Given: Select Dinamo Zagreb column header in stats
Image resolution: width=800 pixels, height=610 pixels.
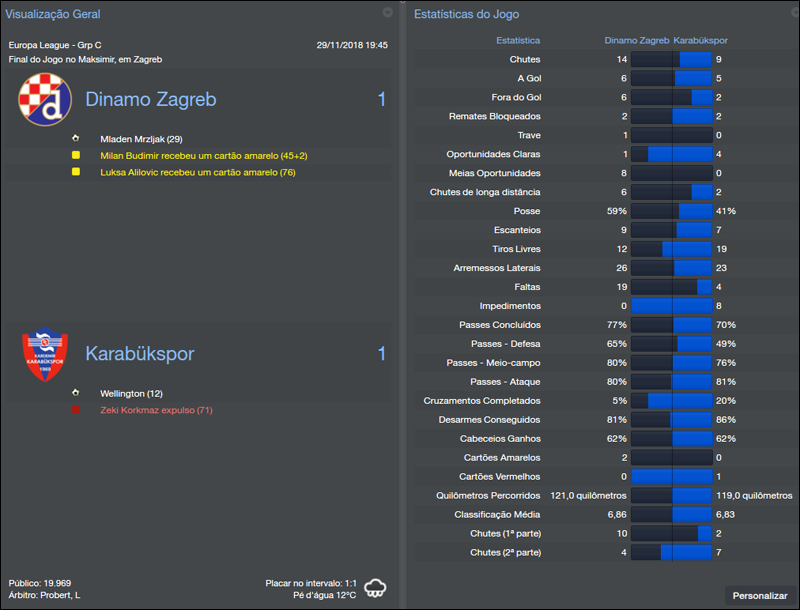Looking at the screenshot, I should pos(637,41).
